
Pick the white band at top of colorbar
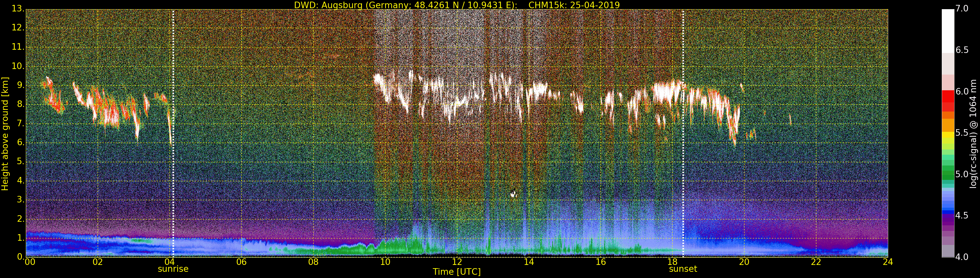(x=948, y=30)
